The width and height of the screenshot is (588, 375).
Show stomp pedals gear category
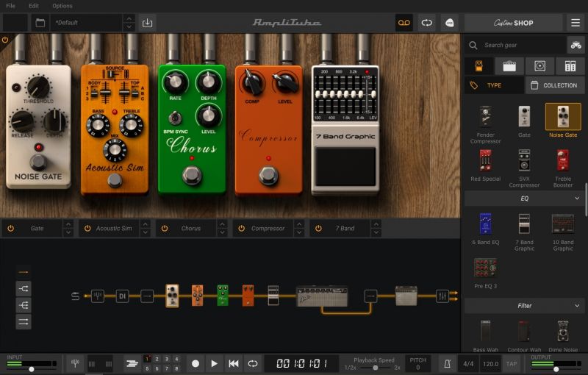[479, 66]
